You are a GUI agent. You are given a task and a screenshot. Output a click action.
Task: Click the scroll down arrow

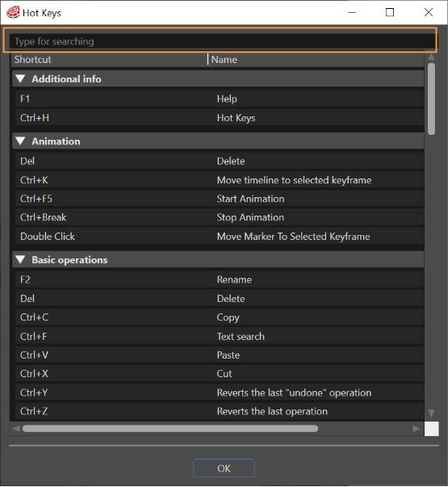[x=431, y=413]
